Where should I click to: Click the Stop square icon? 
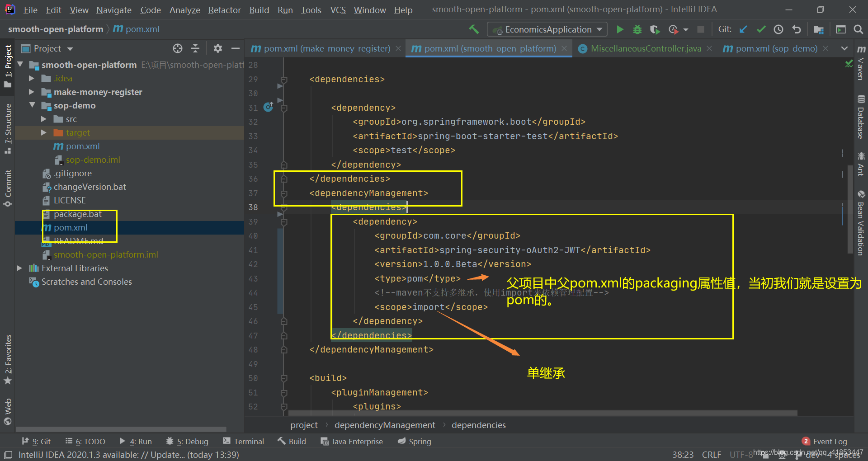701,29
